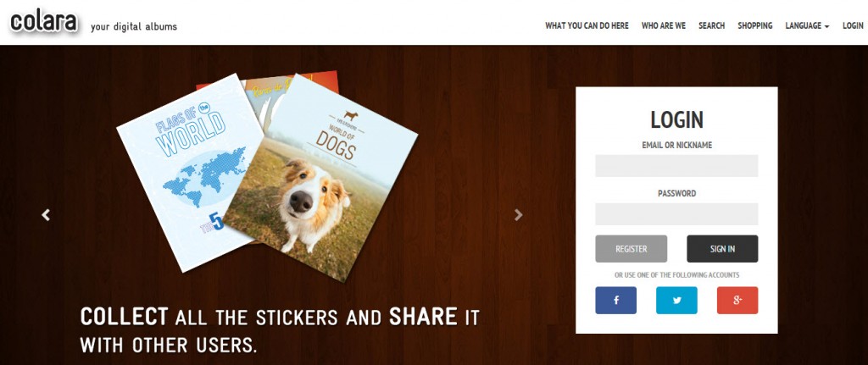The width and height of the screenshot is (868, 365).
Task: Sign in with Twitter icon button
Action: click(x=676, y=300)
